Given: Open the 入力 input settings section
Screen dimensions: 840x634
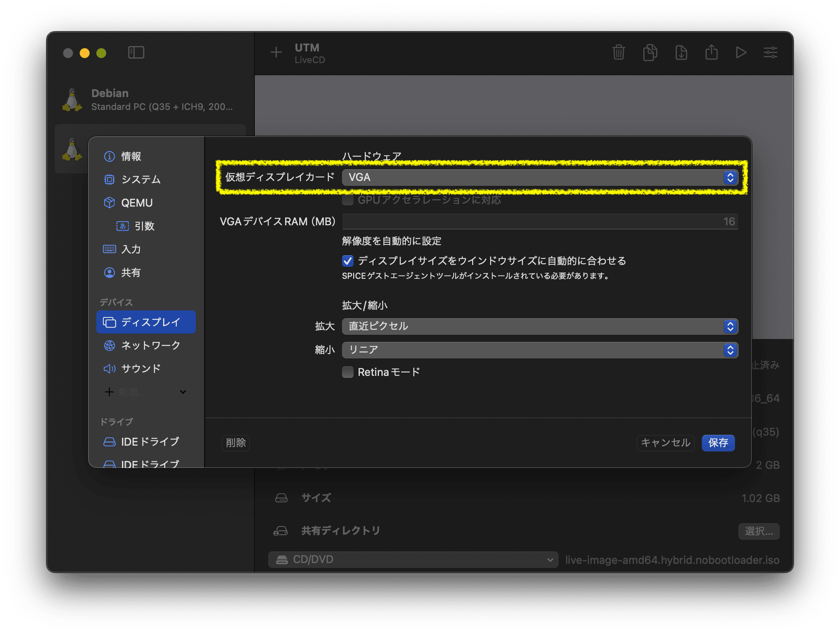Looking at the screenshot, I should 146,249.
